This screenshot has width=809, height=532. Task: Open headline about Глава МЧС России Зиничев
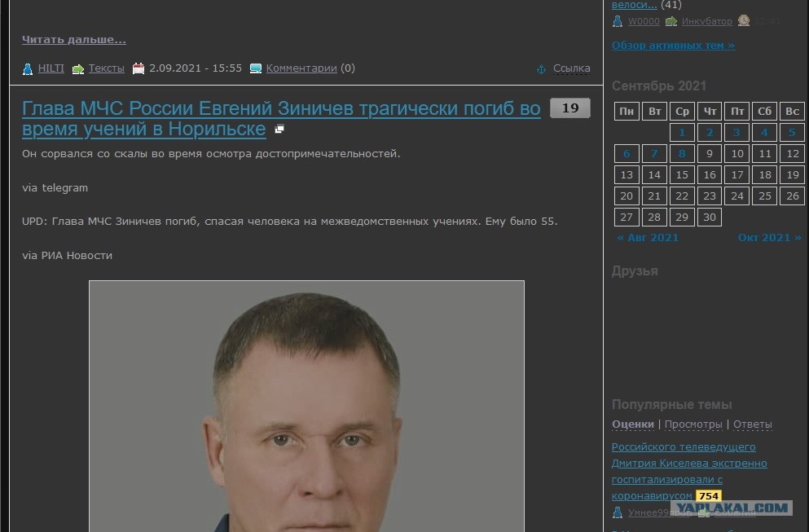pyautogui.click(x=281, y=119)
